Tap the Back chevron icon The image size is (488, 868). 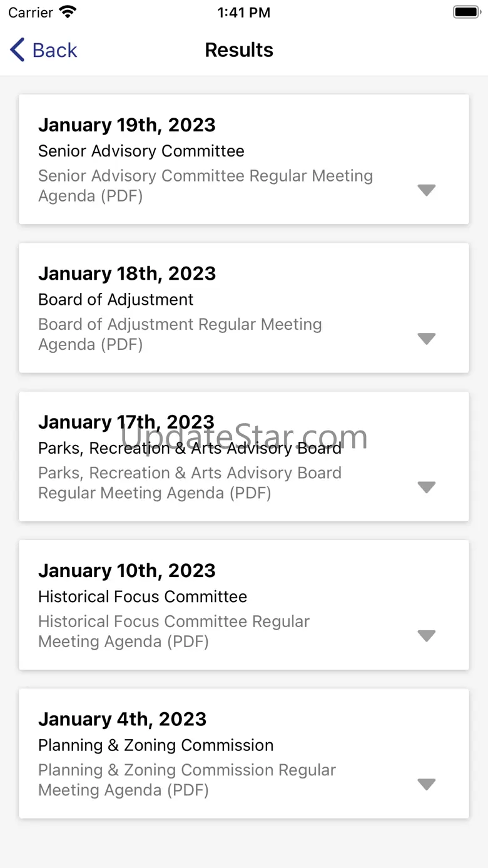point(18,50)
